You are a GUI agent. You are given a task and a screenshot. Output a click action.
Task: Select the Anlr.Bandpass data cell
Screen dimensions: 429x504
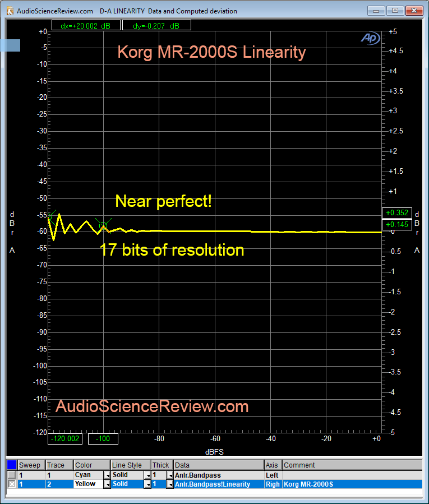tap(219, 475)
